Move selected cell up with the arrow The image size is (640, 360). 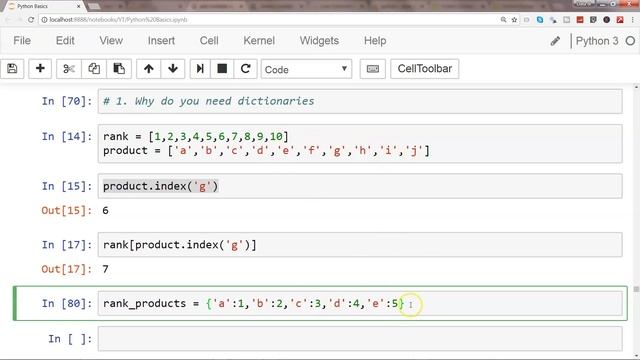click(149, 69)
